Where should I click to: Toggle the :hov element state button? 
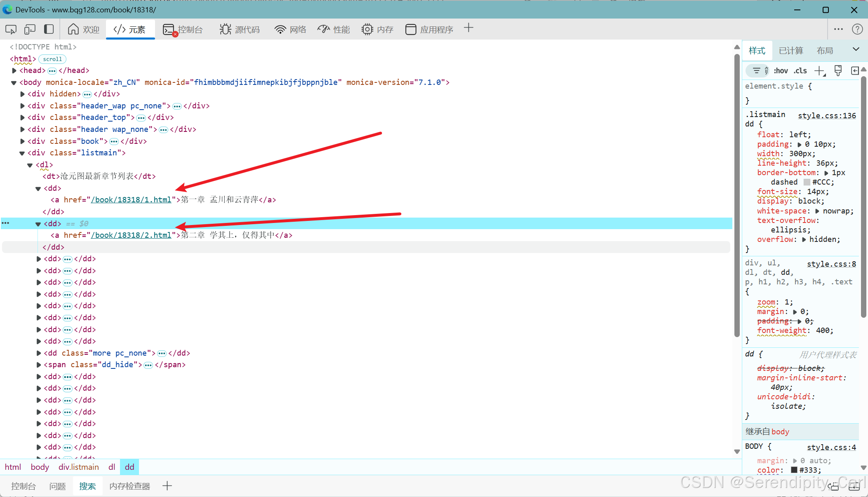781,71
